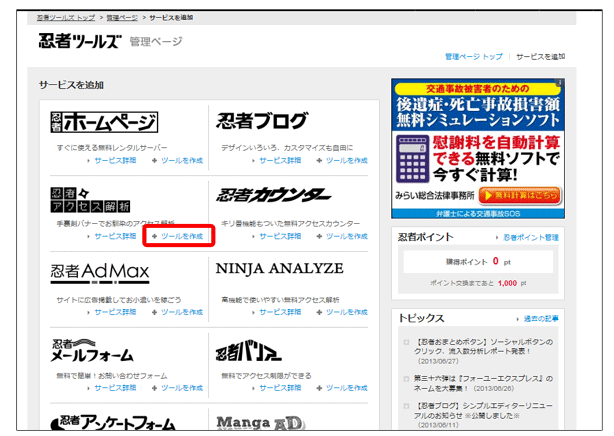Click the NINJA ANALYZE logo

[x=280, y=268]
